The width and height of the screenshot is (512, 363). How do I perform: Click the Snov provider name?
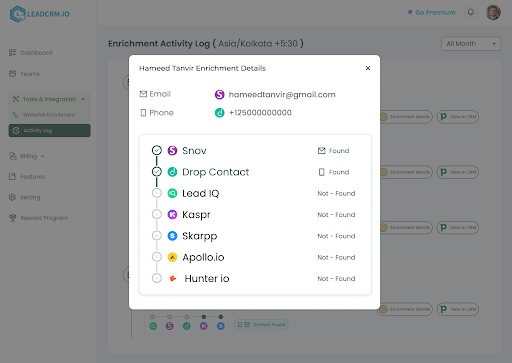194,151
